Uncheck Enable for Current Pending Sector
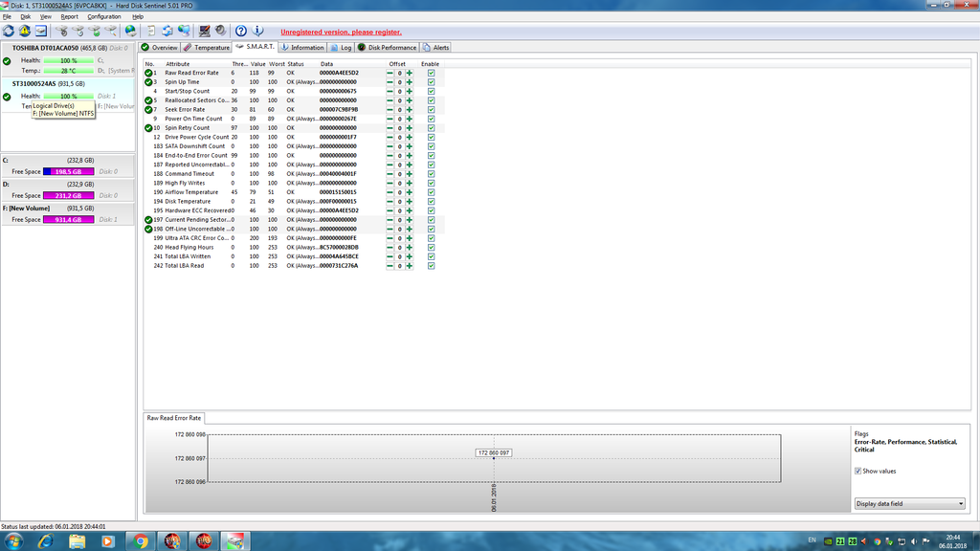 pyautogui.click(x=432, y=220)
